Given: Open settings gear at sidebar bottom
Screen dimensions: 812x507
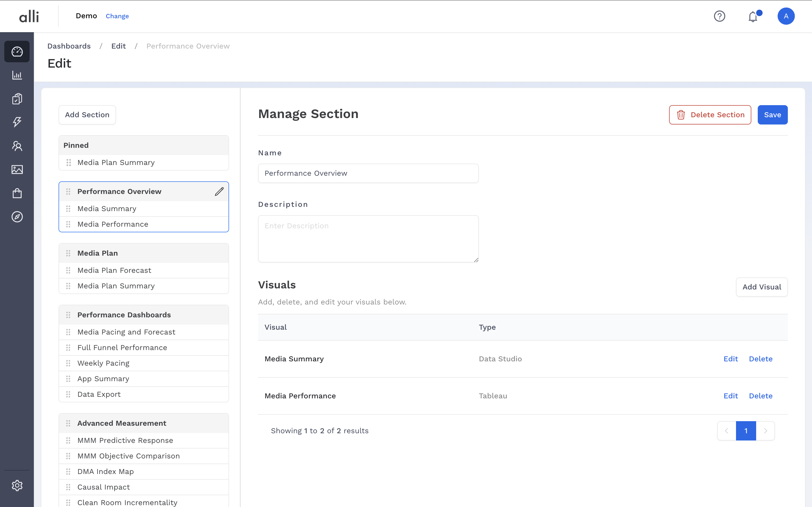Looking at the screenshot, I should [17, 485].
